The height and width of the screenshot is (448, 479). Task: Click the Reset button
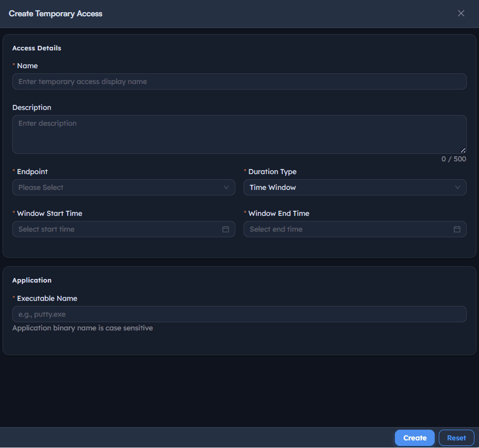457,438
